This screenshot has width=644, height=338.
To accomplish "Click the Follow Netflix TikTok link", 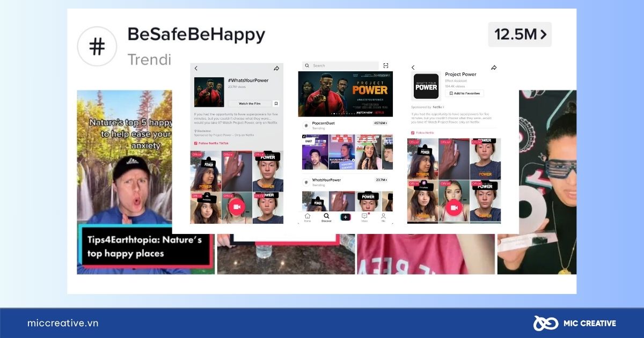I will [x=210, y=143].
